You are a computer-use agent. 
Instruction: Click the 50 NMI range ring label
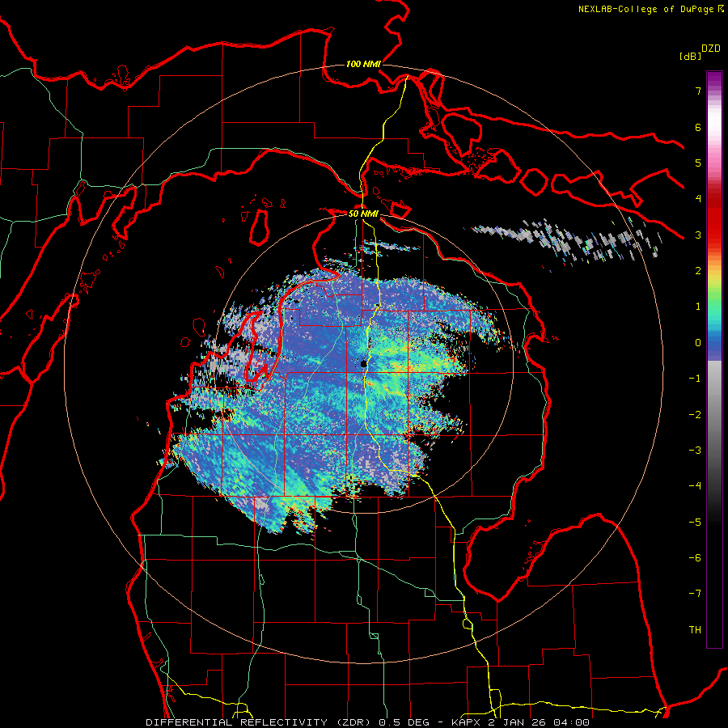(363, 214)
